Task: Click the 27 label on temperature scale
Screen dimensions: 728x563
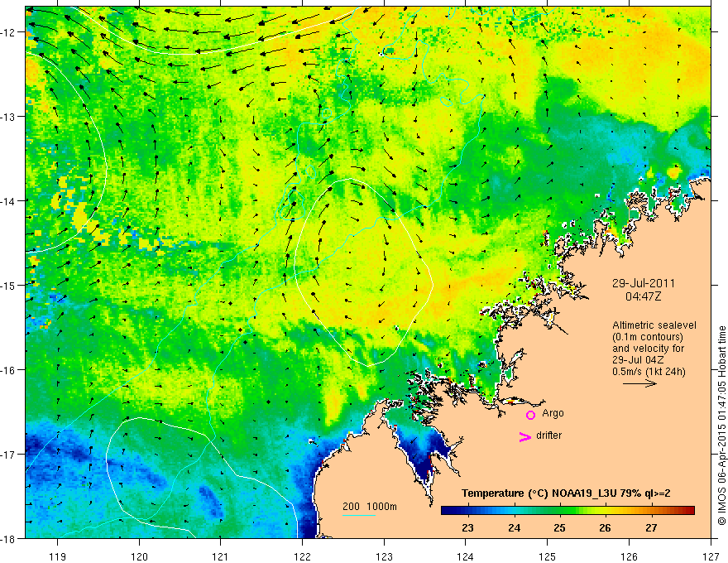Action: [651, 527]
